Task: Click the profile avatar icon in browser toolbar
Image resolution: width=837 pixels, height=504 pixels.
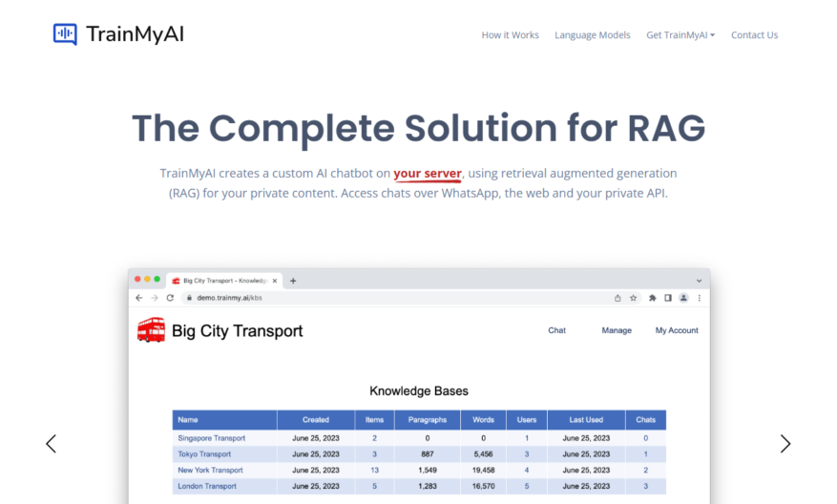Action: (x=683, y=298)
